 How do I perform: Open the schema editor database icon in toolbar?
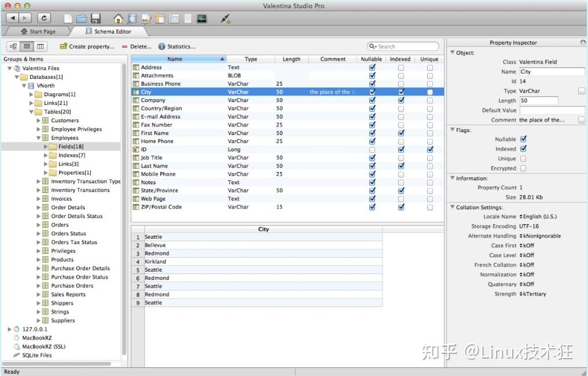tap(132, 19)
